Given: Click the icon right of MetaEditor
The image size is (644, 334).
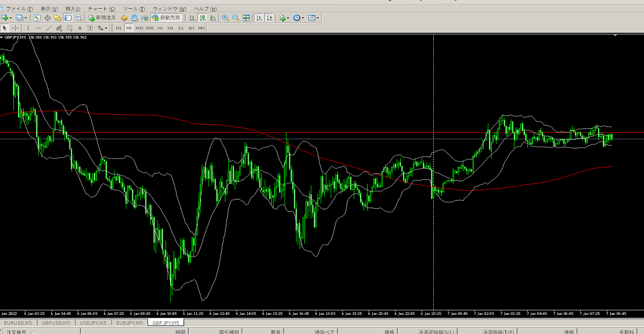Looking at the screenshot, I should pyautogui.click(x=134, y=17).
